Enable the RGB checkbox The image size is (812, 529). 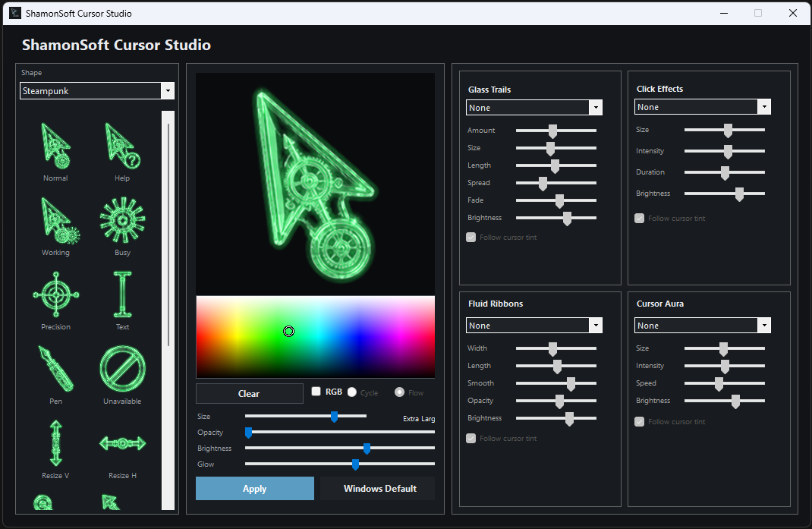[316, 391]
